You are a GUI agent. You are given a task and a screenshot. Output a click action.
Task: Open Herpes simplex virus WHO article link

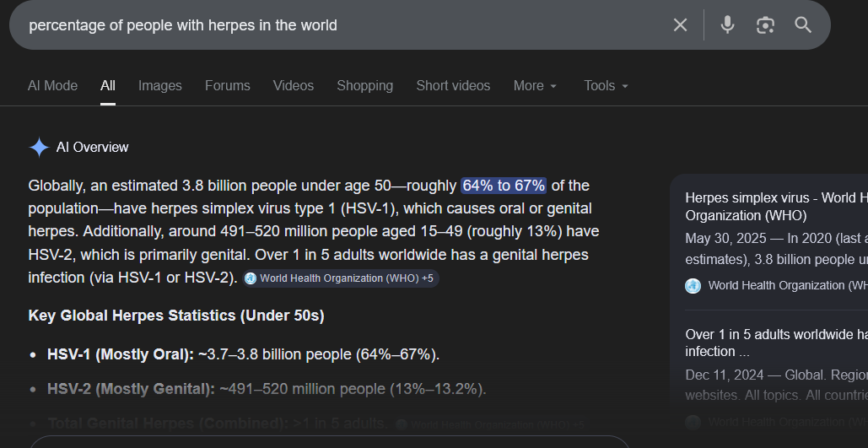pyautogui.click(x=776, y=207)
